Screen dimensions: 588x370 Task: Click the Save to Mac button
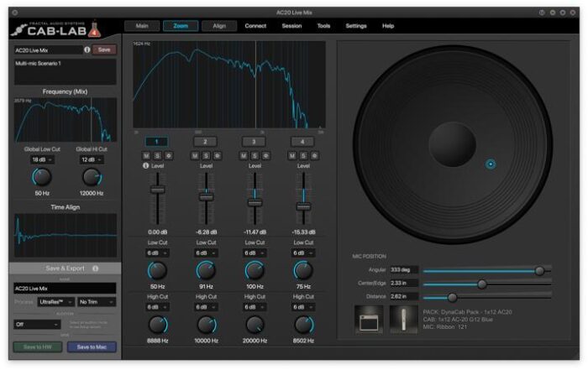point(92,347)
